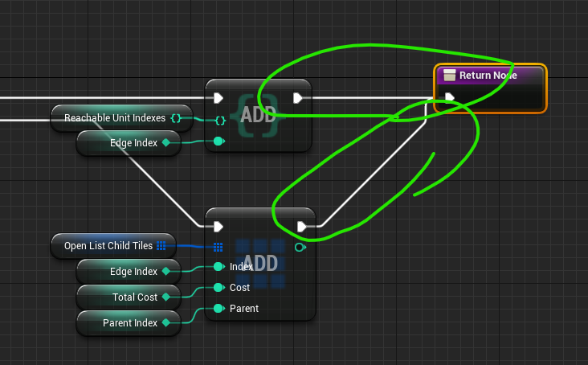The image size is (588, 365).
Task: Click the Parent input pin
Action: [x=219, y=309]
